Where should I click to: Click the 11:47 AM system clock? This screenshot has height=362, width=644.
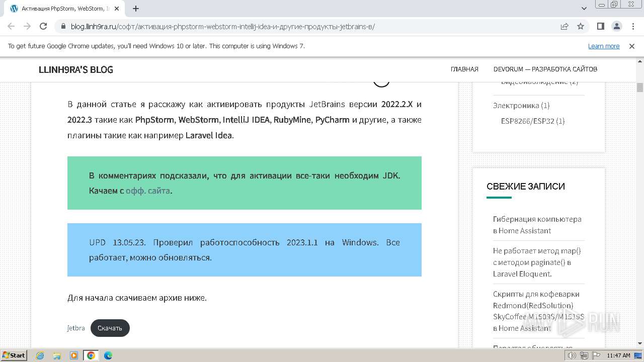[618, 355]
